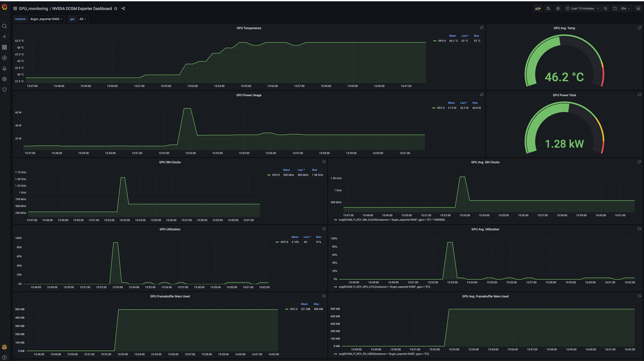Open the 30s refresh interval dropdown
This screenshot has width=644, height=361.
[x=625, y=9]
